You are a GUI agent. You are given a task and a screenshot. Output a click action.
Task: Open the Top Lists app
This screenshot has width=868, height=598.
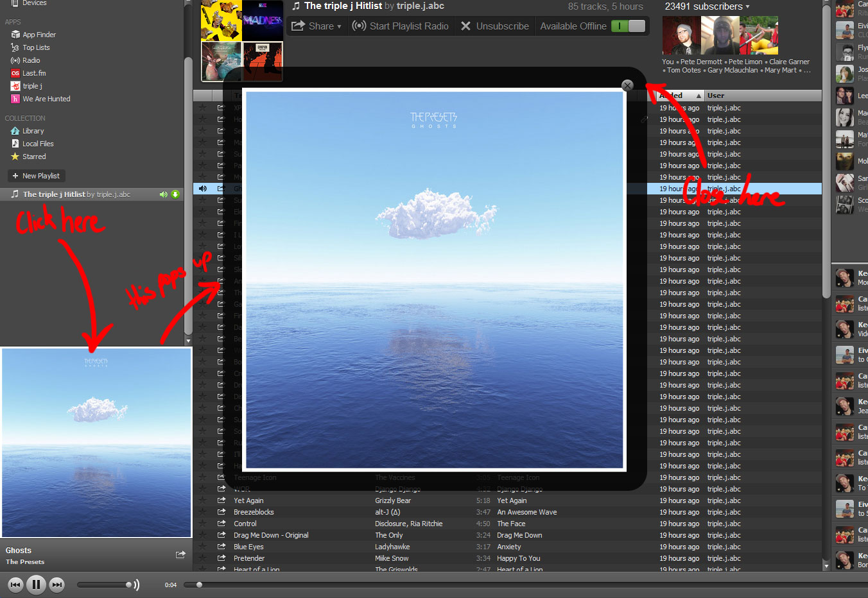(x=35, y=47)
